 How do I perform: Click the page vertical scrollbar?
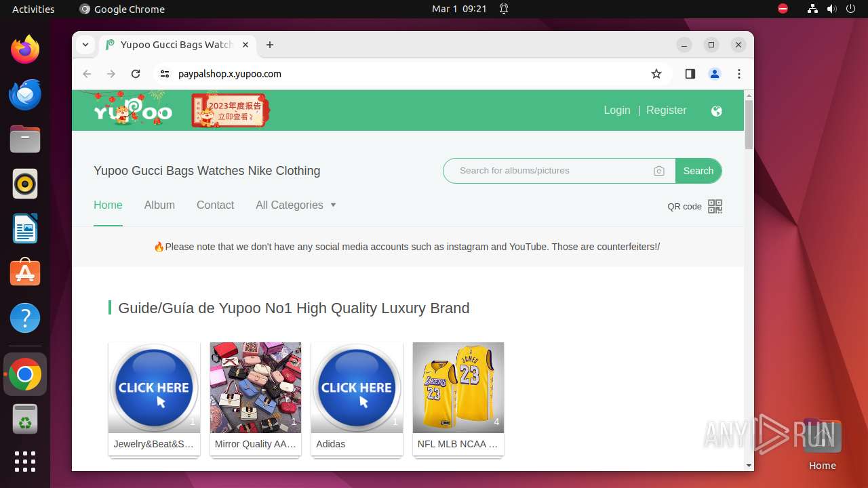point(749,124)
